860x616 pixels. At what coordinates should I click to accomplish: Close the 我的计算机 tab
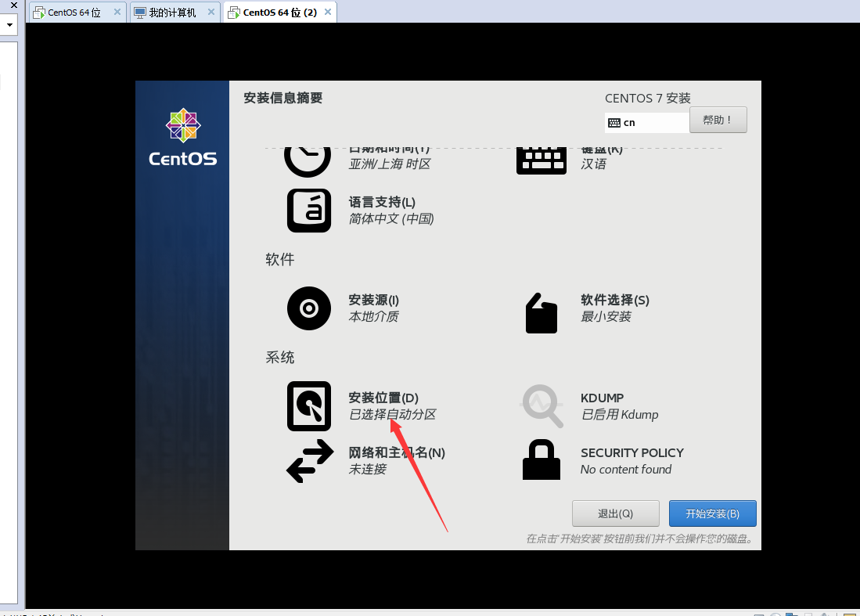211,12
